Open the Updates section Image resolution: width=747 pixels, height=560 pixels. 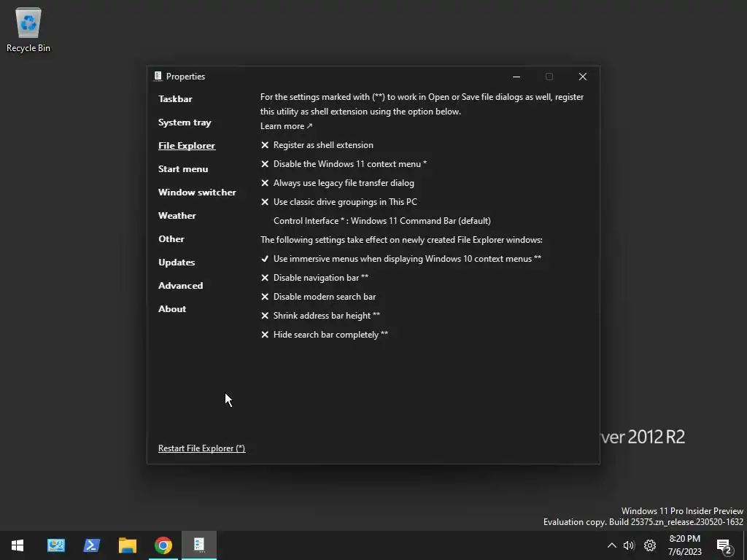coord(177,262)
